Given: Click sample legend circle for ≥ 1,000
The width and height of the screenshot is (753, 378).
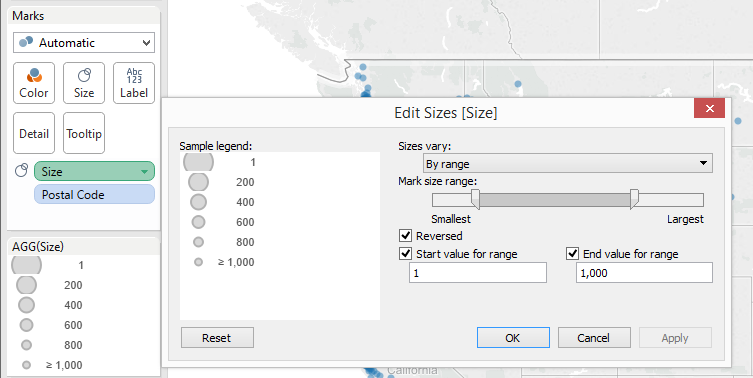Looking at the screenshot, I should pos(198,262).
